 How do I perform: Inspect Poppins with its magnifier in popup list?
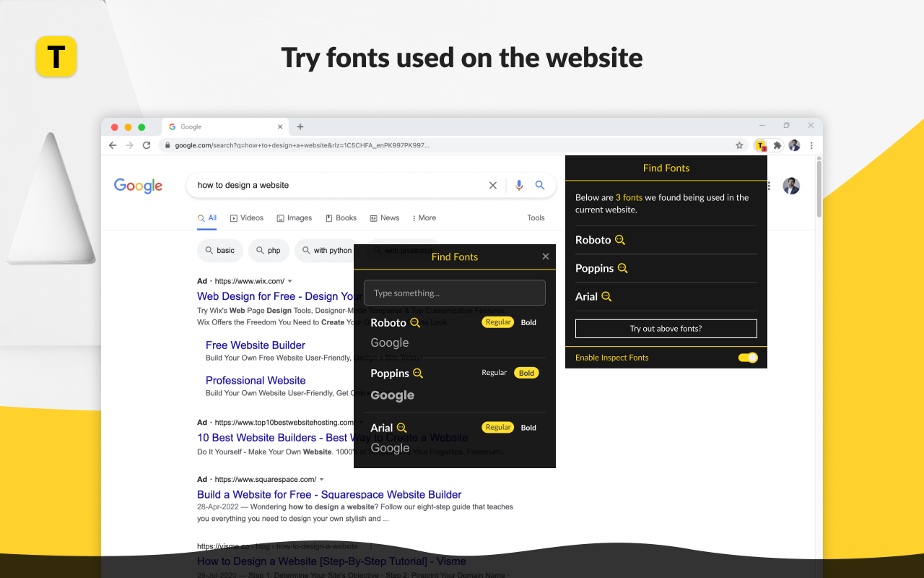(623, 268)
